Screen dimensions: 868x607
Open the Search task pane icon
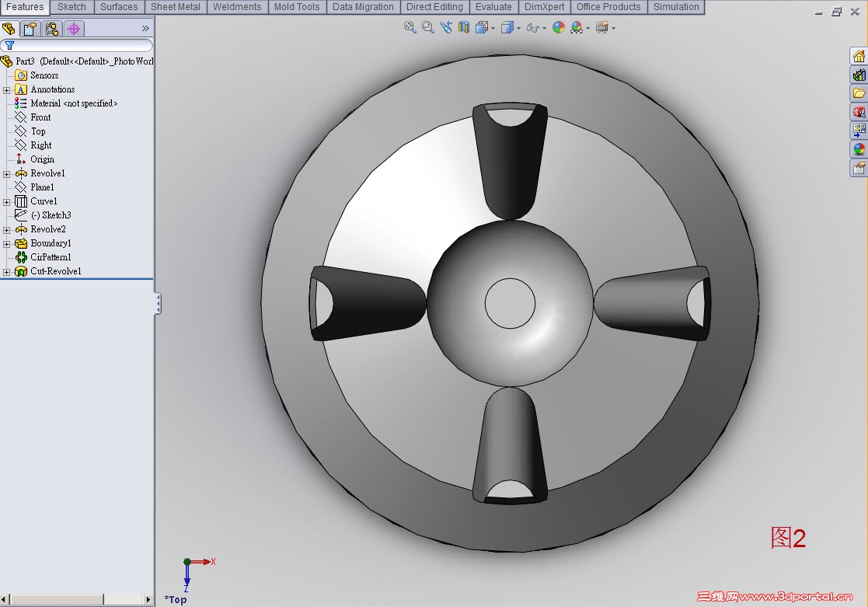tap(859, 112)
